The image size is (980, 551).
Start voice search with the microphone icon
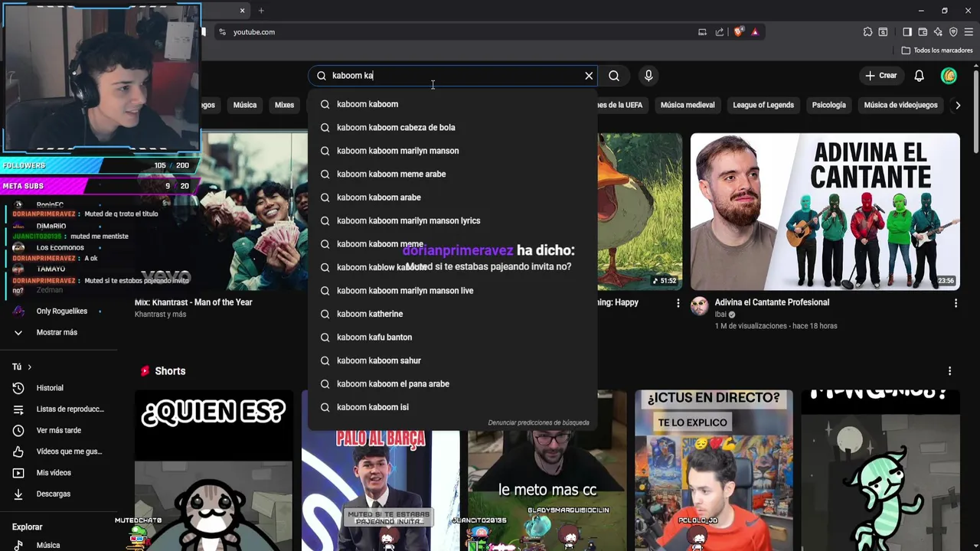(x=648, y=76)
